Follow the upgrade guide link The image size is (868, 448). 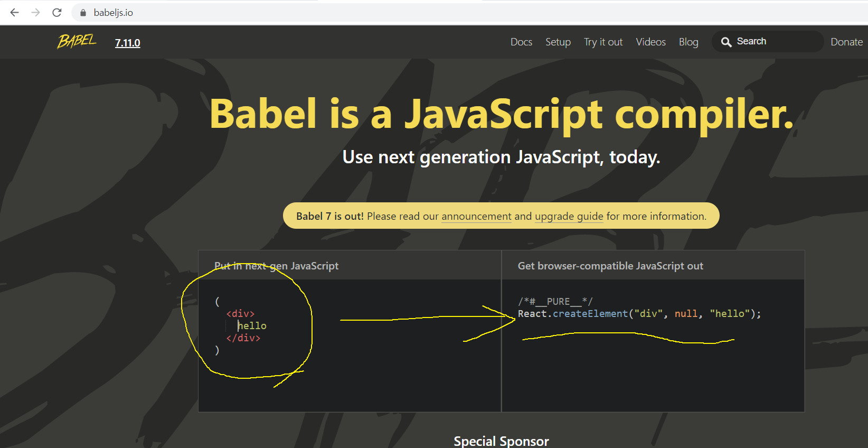point(569,216)
